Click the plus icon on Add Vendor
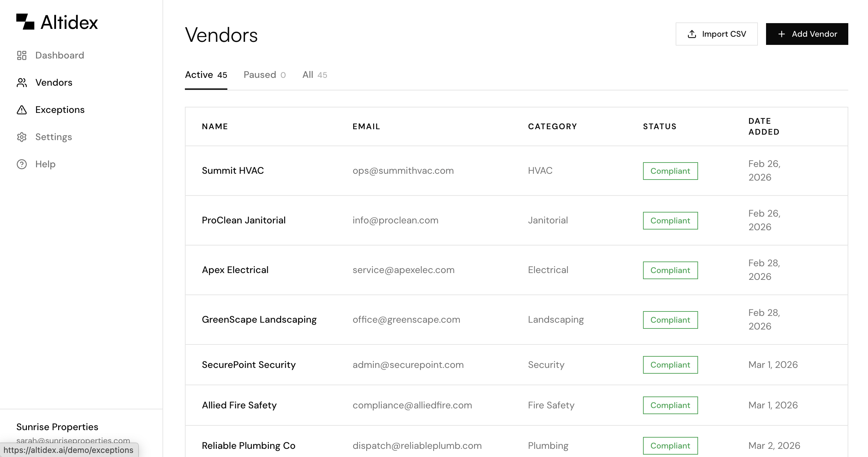 click(781, 34)
